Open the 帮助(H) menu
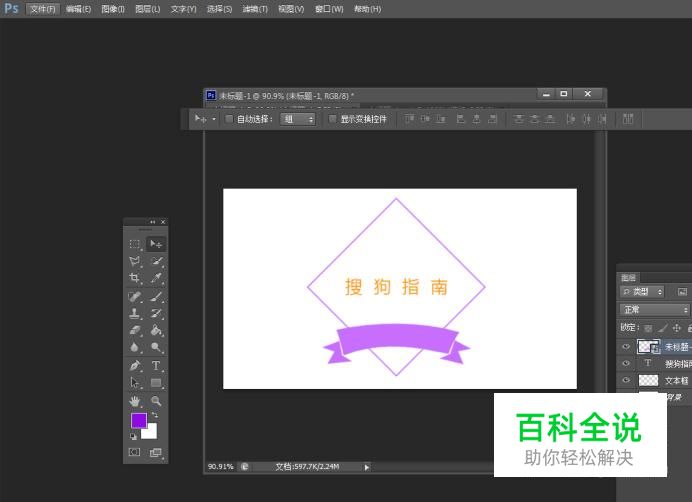This screenshot has height=502, width=692. [x=367, y=9]
